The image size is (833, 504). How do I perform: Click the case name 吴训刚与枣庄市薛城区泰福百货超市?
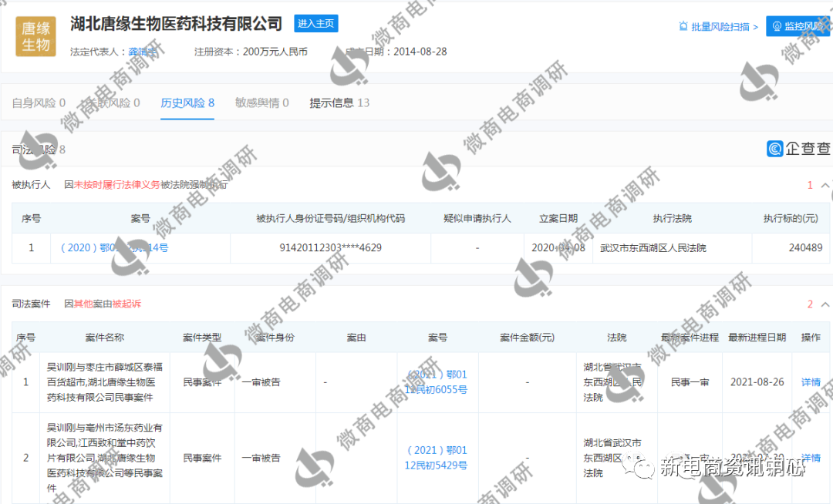(105, 382)
